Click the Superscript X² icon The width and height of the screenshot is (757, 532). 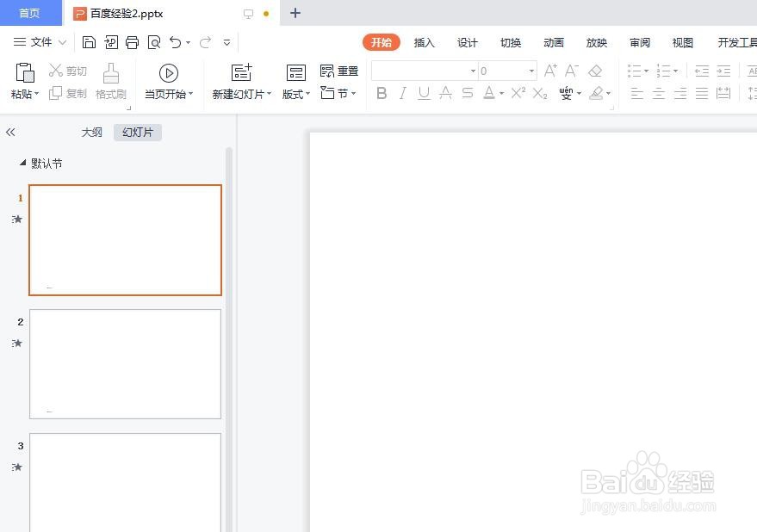[x=518, y=93]
